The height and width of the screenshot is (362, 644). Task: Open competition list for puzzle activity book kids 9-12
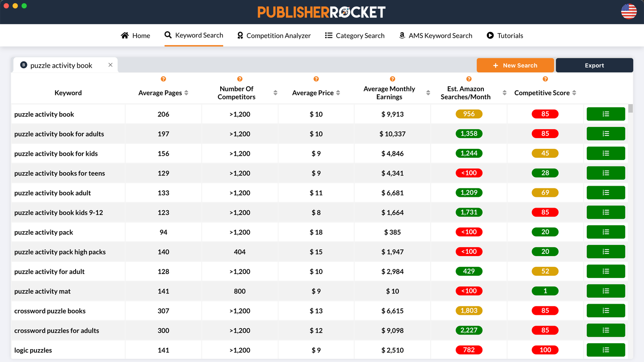point(606,212)
